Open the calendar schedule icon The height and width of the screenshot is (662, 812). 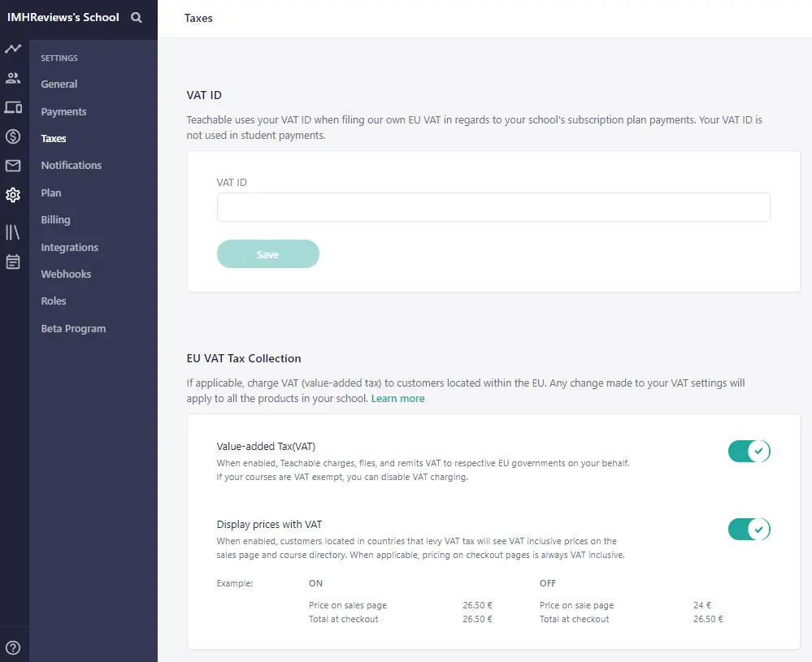click(13, 262)
